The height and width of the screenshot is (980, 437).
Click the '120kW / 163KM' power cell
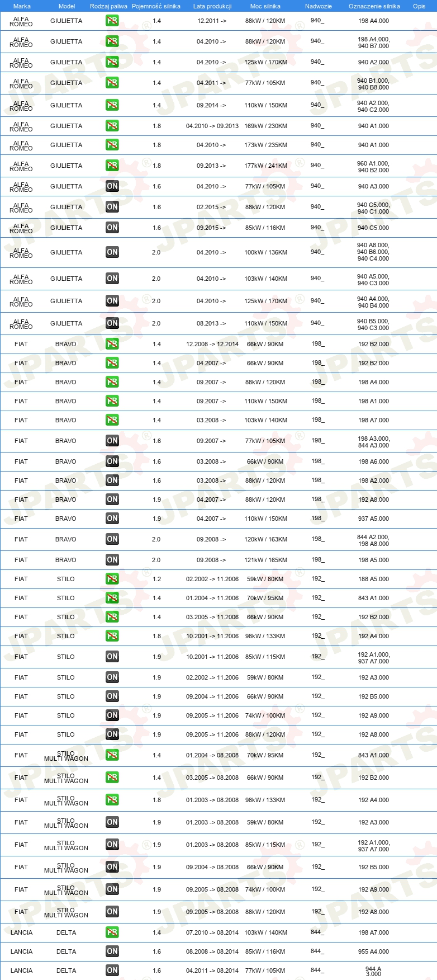click(x=265, y=539)
